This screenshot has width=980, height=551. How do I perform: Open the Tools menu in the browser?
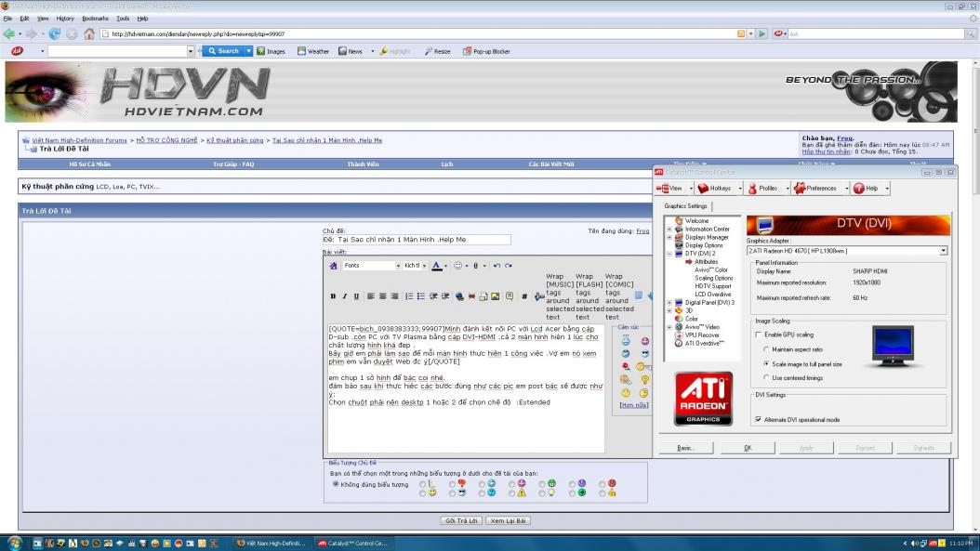point(123,19)
